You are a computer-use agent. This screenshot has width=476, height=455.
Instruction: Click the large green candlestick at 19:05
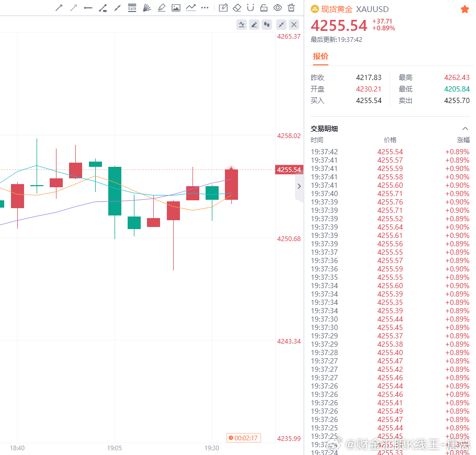115,191
